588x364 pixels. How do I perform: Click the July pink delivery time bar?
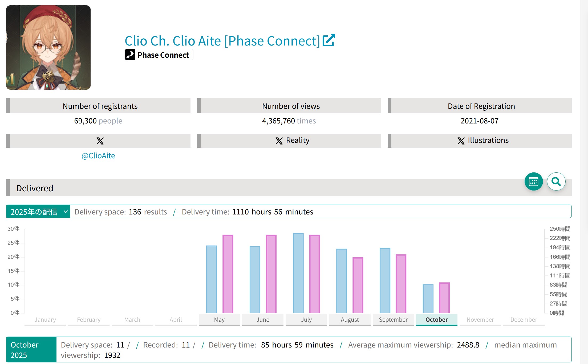coord(314,274)
